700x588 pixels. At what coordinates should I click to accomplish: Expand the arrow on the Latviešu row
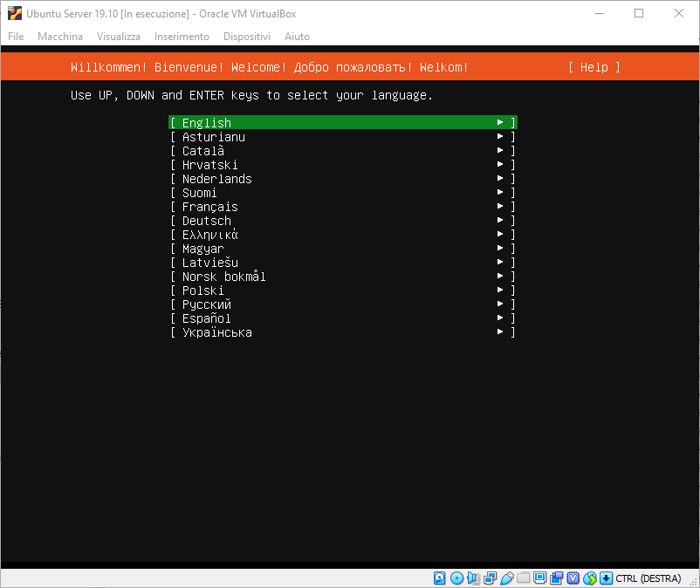(x=500, y=263)
